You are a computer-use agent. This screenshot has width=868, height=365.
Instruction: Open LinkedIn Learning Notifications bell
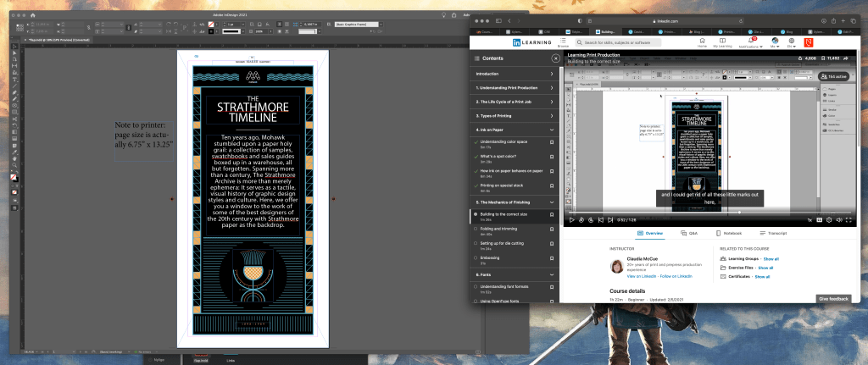[750, 41]
